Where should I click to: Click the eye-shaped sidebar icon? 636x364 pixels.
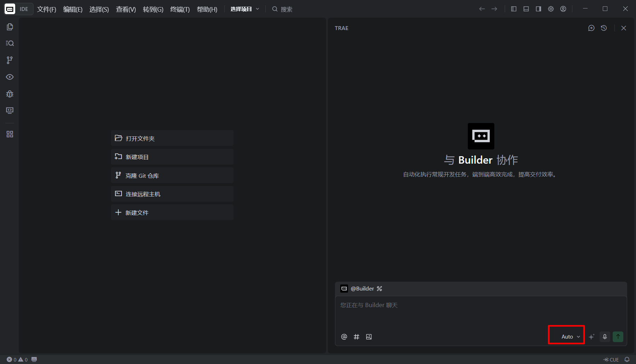click(x=10, y=77)
